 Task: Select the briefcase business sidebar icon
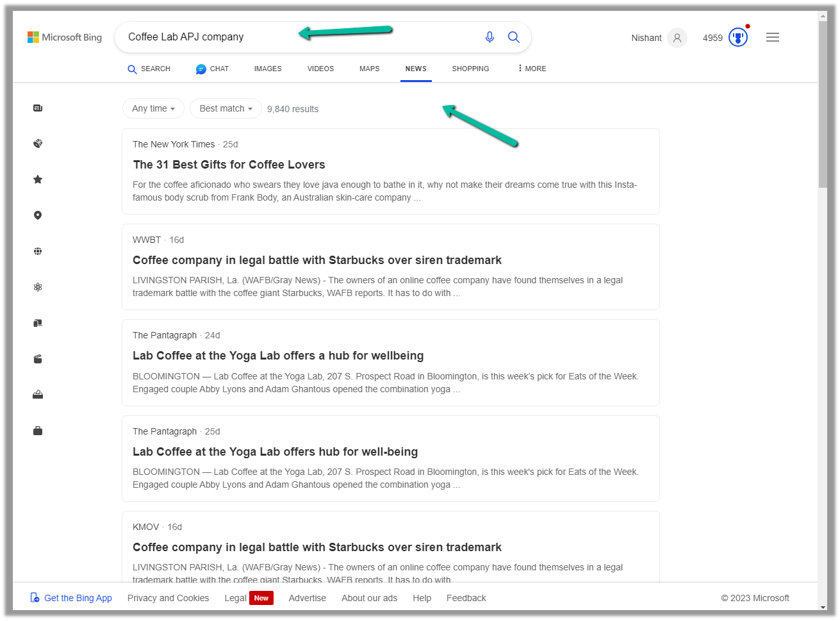(x=38, y=431)
